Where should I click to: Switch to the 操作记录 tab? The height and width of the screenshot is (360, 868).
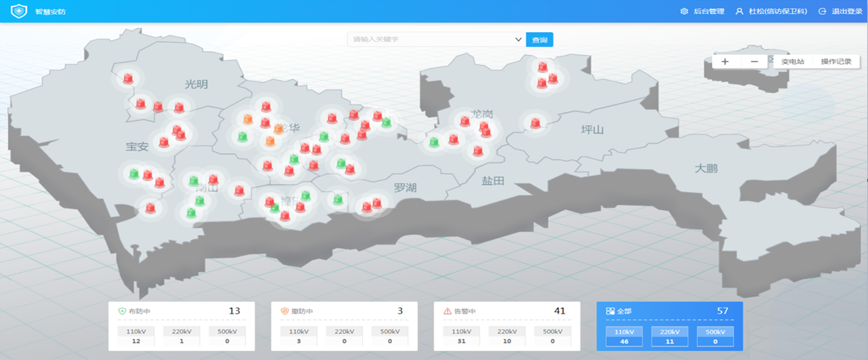(x=836, y=62)
